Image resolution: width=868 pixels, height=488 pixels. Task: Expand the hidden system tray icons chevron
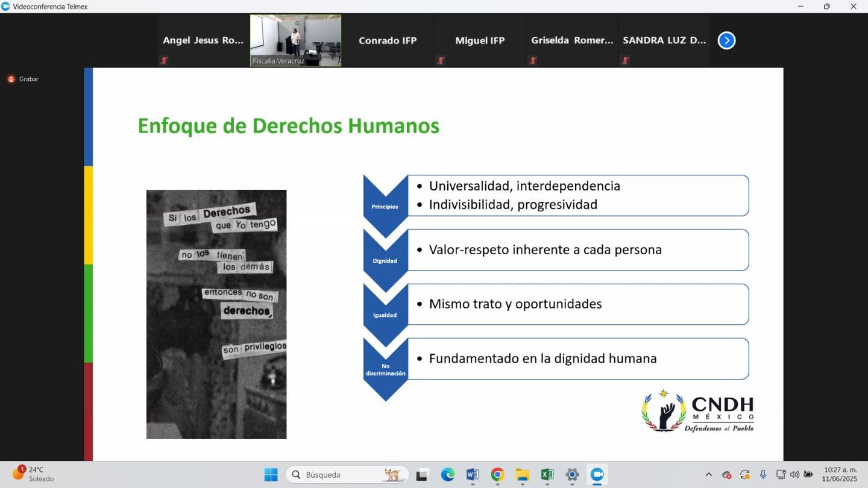(709, 475)
